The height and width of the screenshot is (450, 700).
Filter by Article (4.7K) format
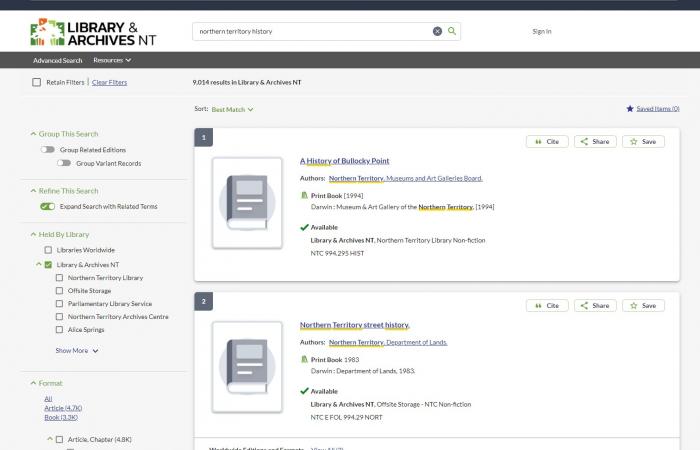click(x=63, y=408)
